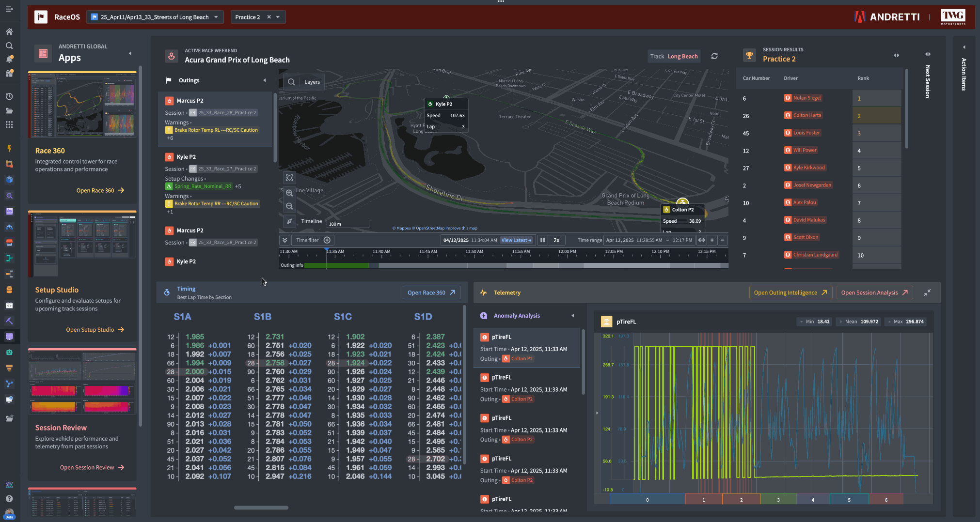
Task: Collapse the timeline with double chevron
Action: click(285, 240)
